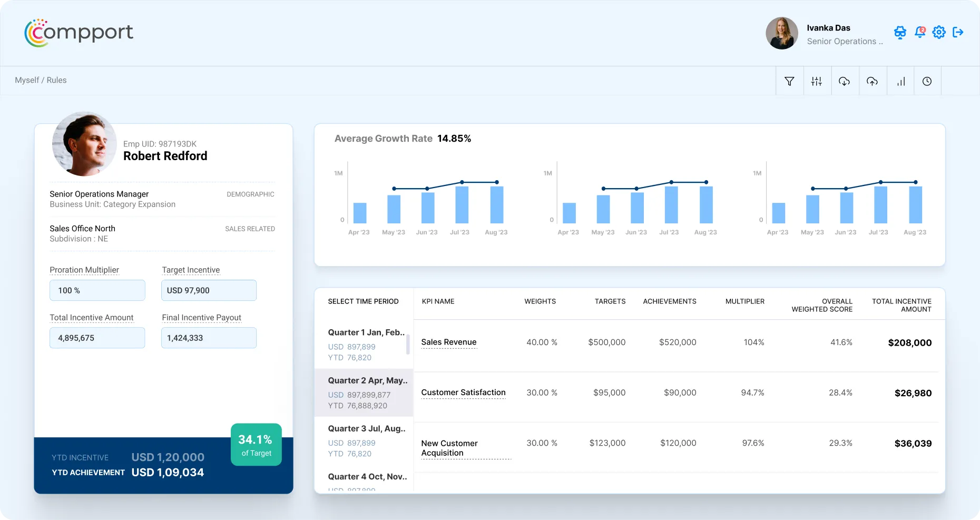This screenshot has height=520, width=980.
Task: Click the logout icon
Action: (958, 32)
